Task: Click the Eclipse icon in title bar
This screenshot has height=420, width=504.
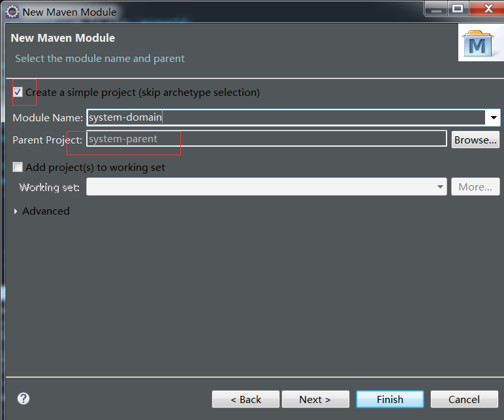Action: coord(12,12)
